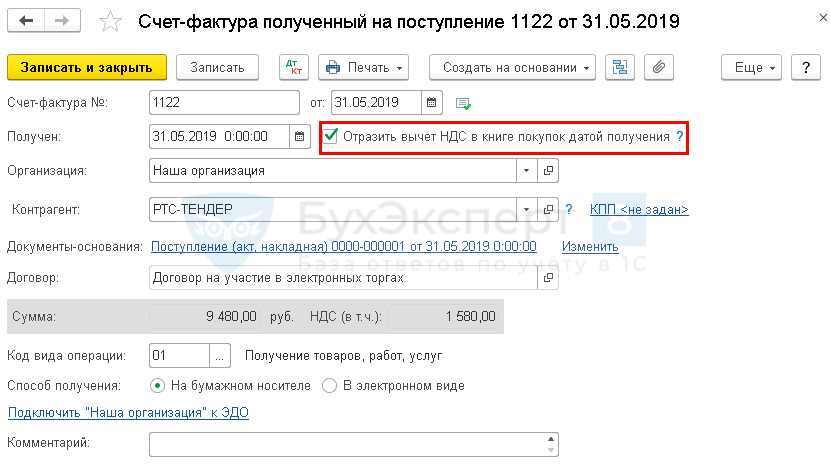830x470 pixels.
Task: Open the Создать на основании dropdown
Action: point(512,67)
